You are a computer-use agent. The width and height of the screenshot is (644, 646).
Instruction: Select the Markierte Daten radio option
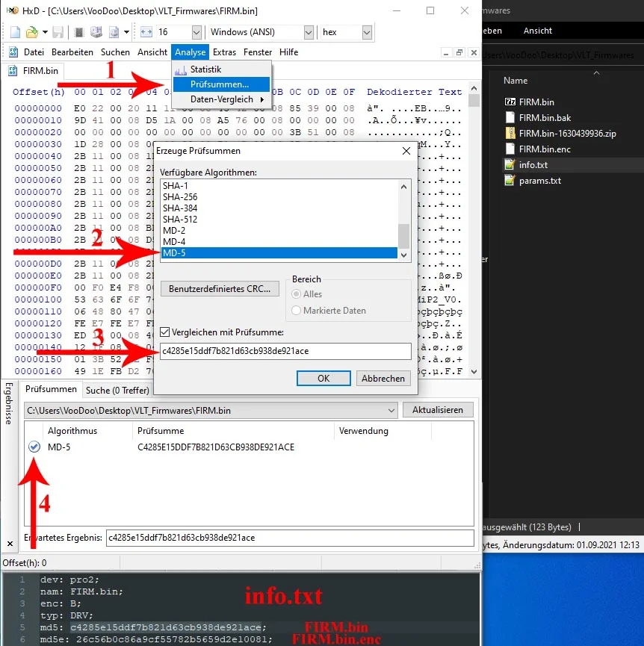point(297,310)
